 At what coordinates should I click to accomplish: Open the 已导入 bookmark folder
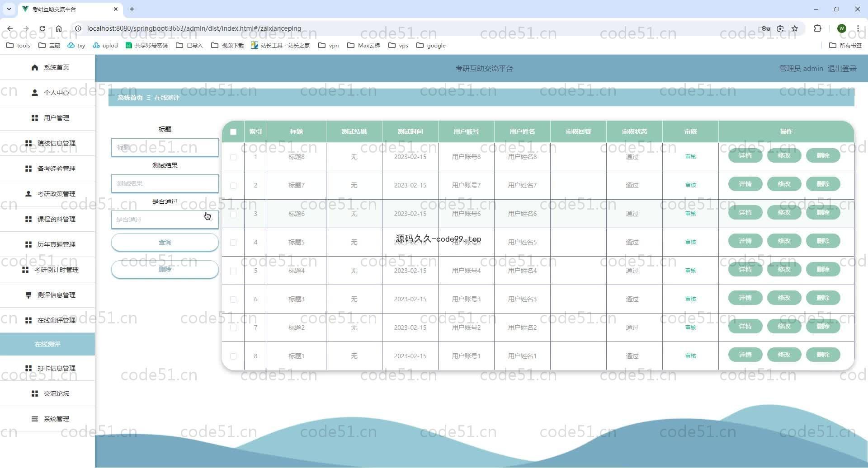tap(189, 45)
